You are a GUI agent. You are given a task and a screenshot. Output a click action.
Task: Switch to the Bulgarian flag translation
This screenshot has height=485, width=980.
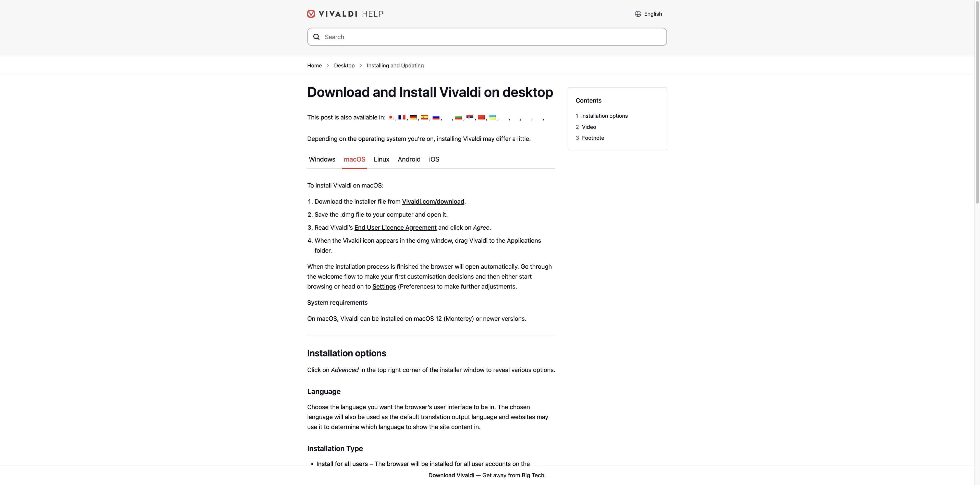458,117
